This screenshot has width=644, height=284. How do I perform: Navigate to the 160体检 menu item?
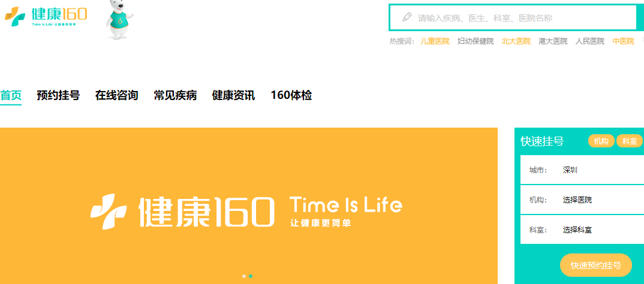[291, 95]
